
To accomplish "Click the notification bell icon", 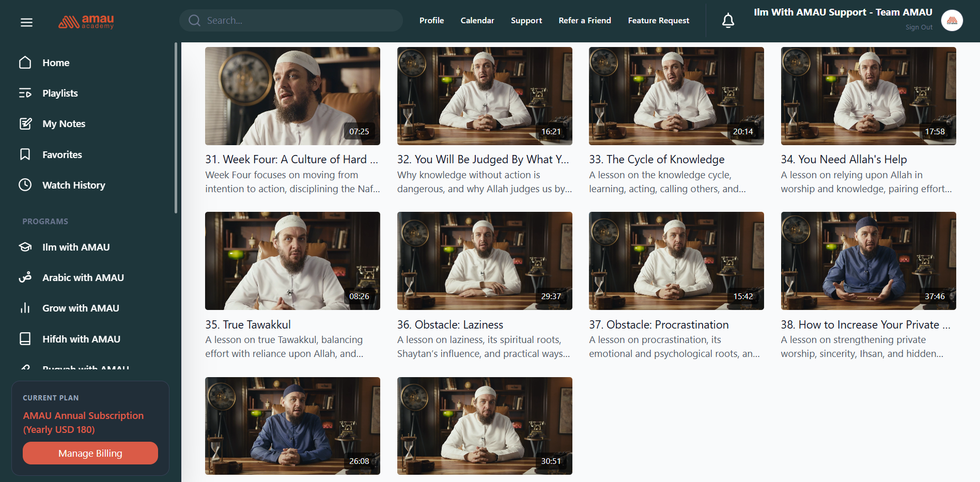I will [x=728, y=21].
